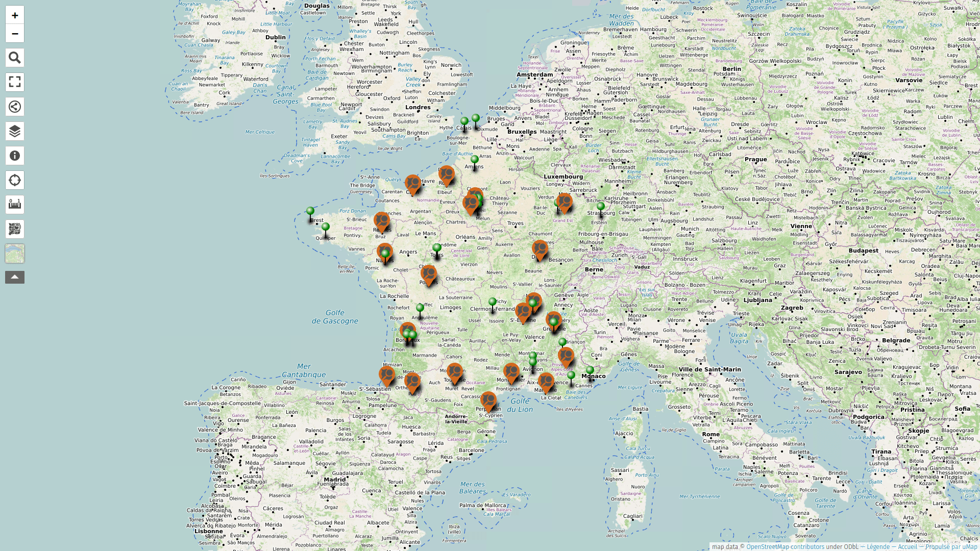Show the map info panel

[x=15, y=156]
